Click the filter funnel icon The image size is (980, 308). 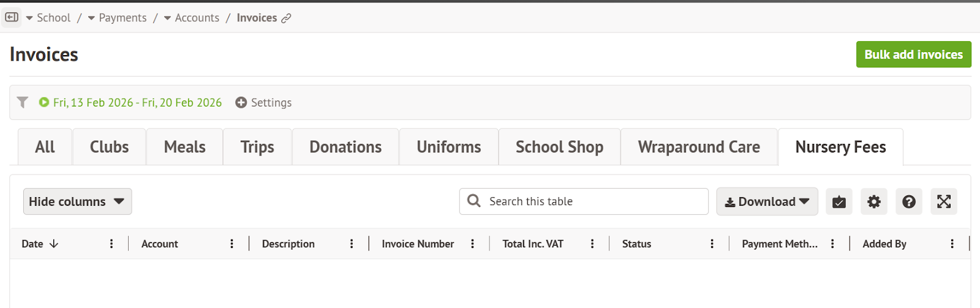(x=23, y=102)
